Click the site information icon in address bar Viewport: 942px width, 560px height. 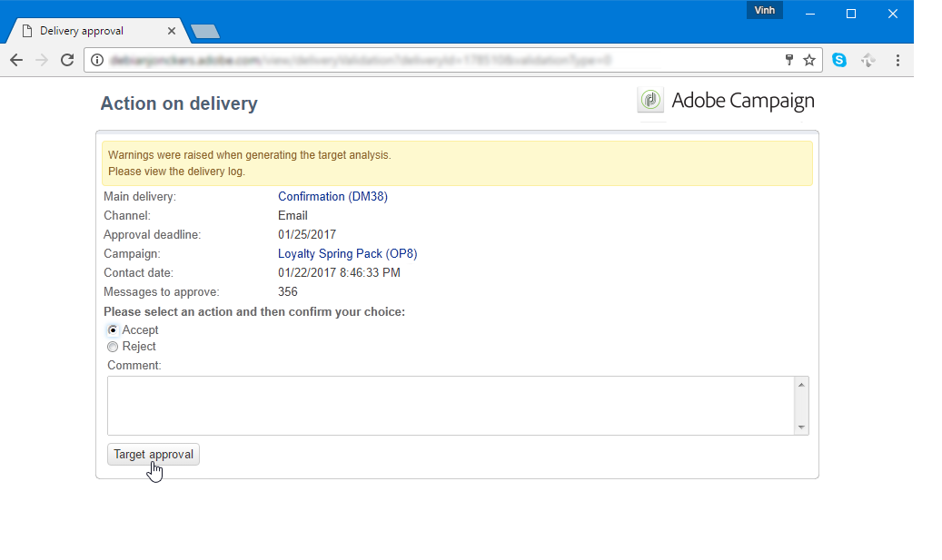(x=95, y=61)
